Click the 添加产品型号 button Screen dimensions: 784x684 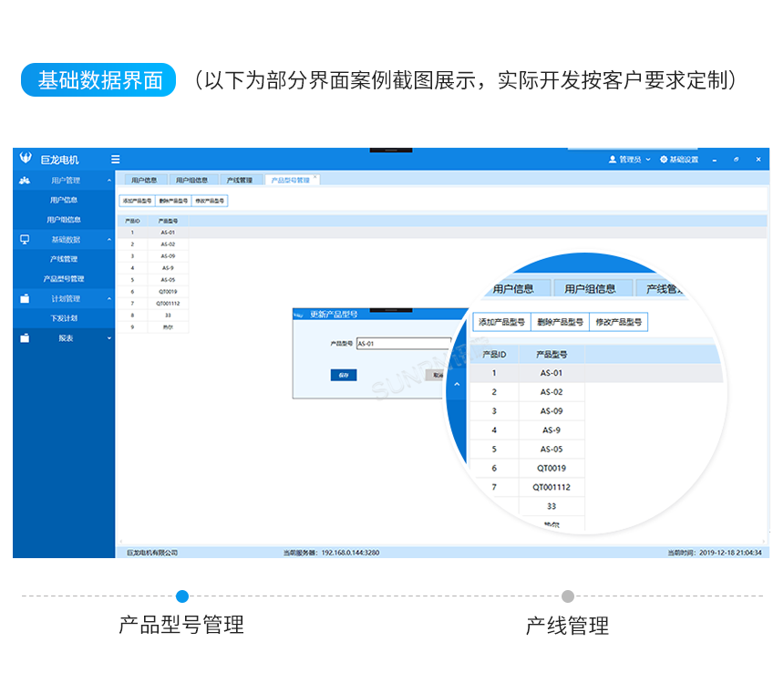point(137,200)
